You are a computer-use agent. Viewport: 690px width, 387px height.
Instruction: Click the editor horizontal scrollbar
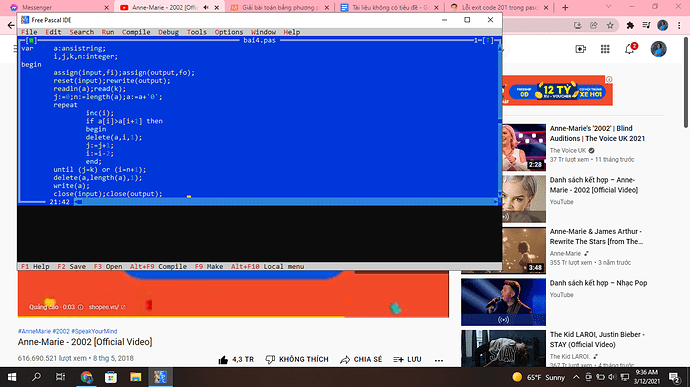286,202
